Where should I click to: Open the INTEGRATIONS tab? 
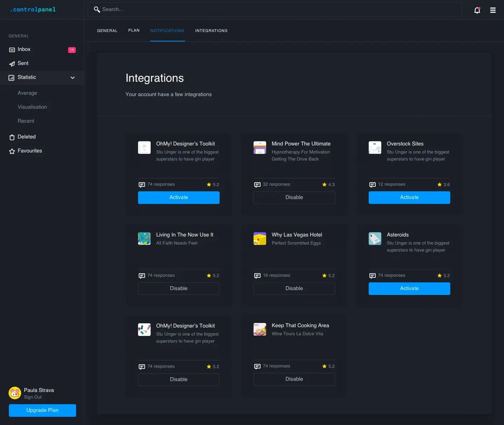(211, 31)
